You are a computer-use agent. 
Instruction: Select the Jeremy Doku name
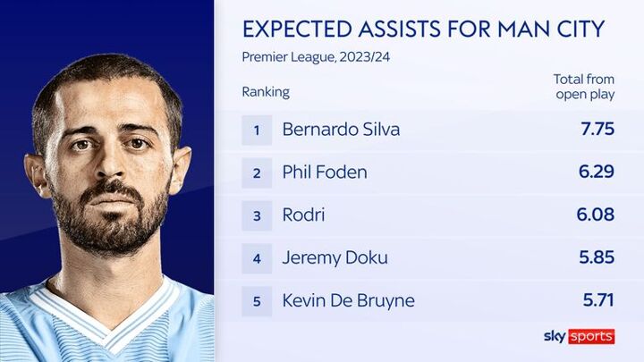333,258
